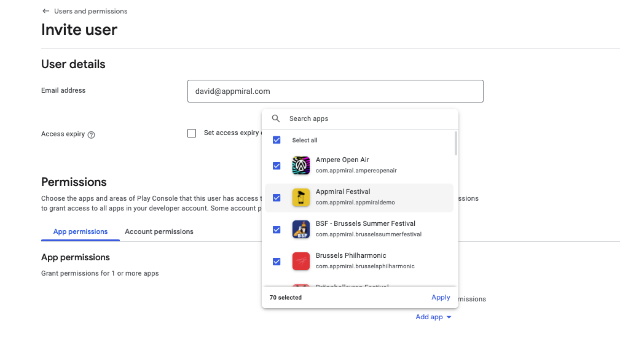Enable Set access expiry date
Image resolution: width=620 pixels, height=364 pixels.
(191, 133)
